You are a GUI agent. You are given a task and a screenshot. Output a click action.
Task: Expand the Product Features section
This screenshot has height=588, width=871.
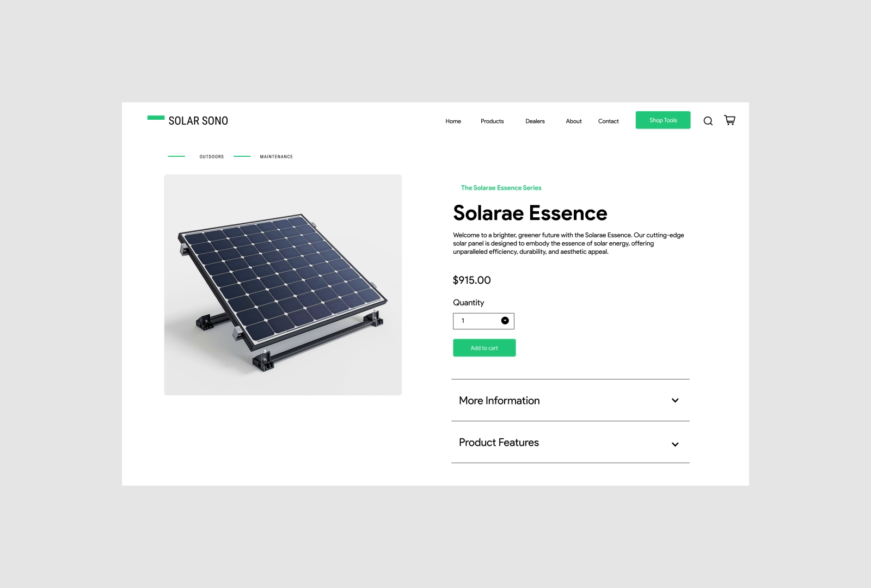coord(498,443)
